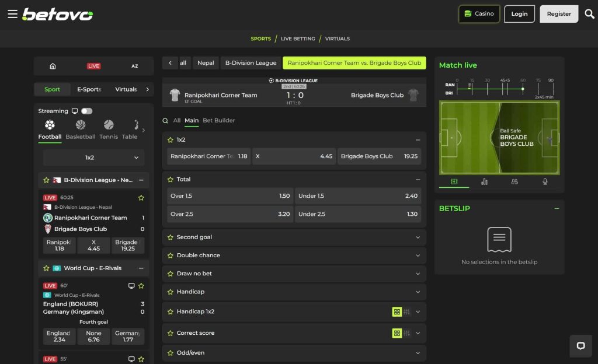Viewport: 598px width, 364px height.
Task: Show the statistics chart in Match live
Action: [484, 181]
